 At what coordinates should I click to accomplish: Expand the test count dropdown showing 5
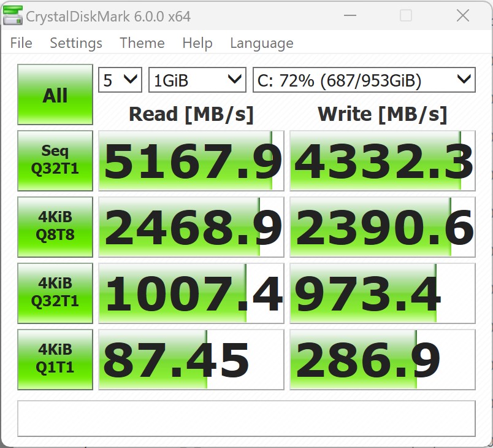pos(120,80)
